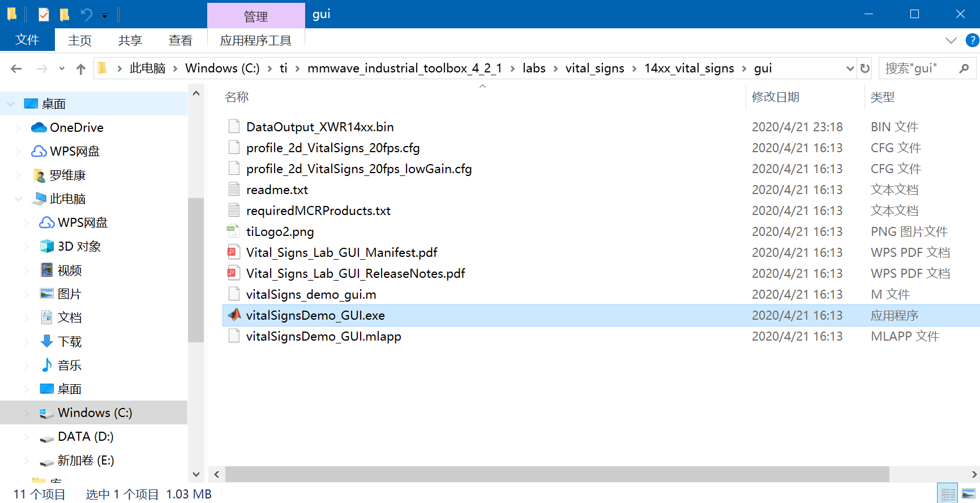Click the requiredMCRProducts.txt file icon
This screenshot has height=503, width=980.
pos(234,210)
